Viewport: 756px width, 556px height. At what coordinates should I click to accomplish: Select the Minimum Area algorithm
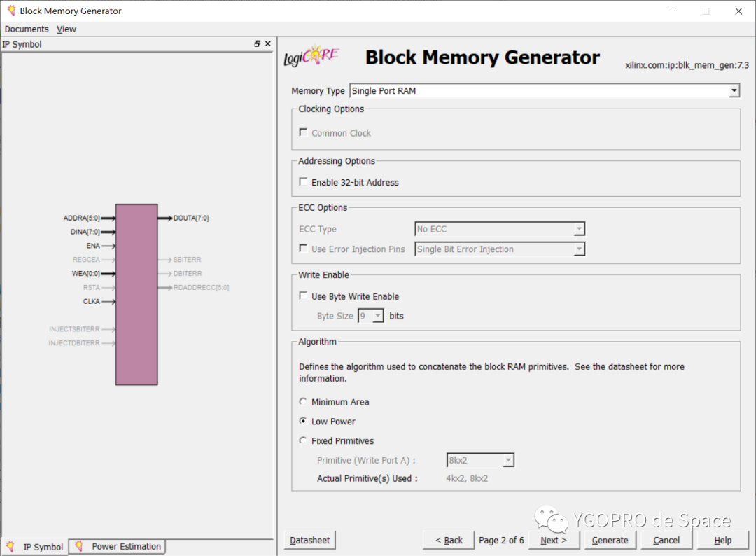303,401
